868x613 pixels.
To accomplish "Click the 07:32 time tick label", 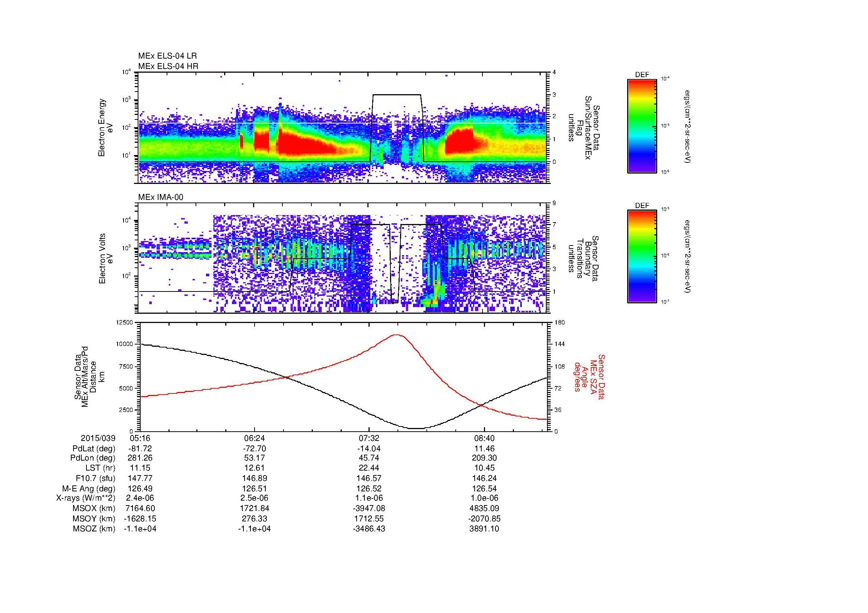I will tap(369, 438).
